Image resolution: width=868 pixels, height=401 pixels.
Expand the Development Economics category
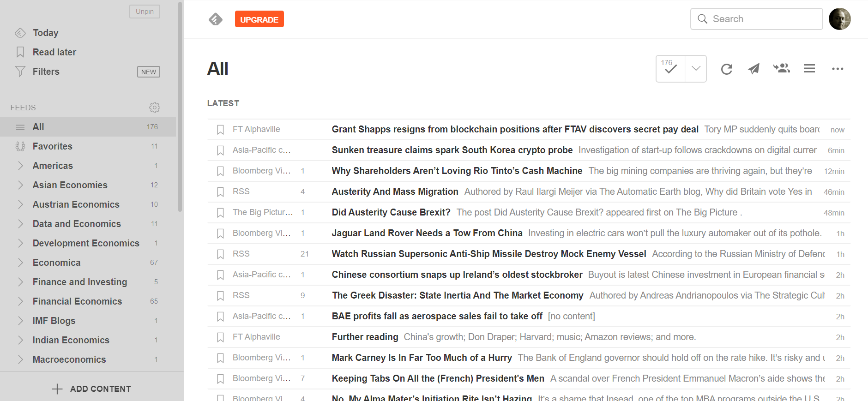(x=20, y=243)
